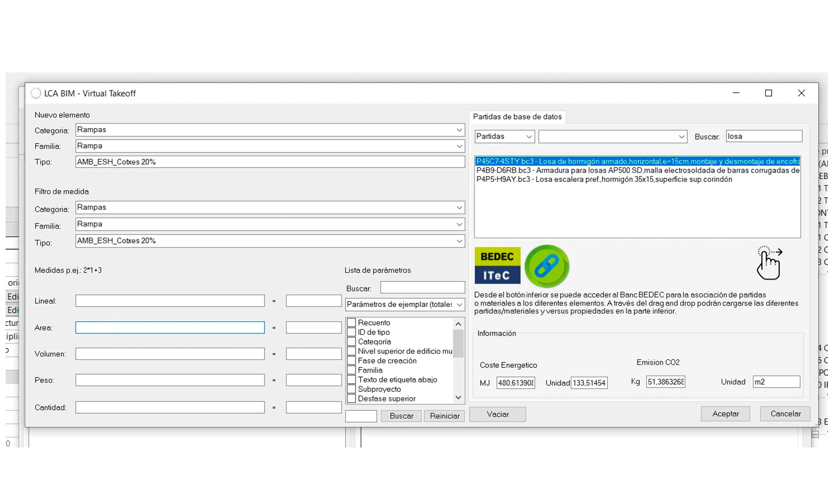Viewport: 828px width, 504px height.
Task: Tick the Fase de creación checkbox
Action: (351, 360)
